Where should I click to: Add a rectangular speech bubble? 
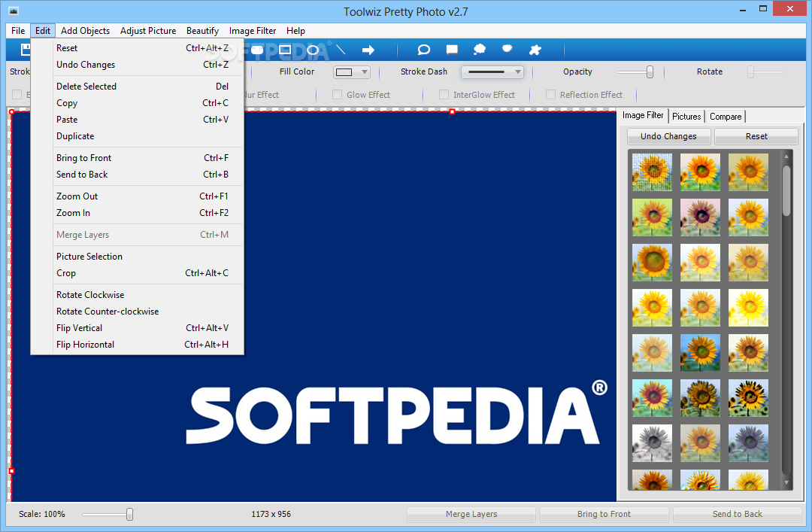(452, 50)
